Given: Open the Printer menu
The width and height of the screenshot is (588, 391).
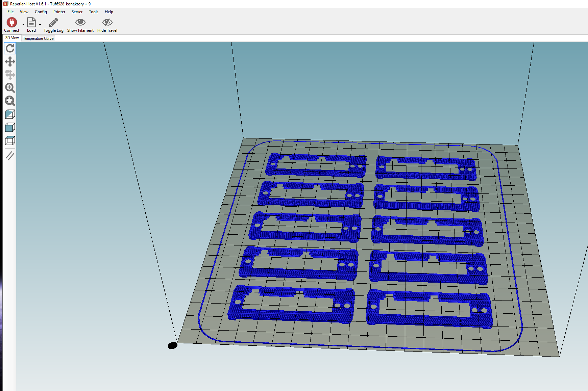Looking at the screenshot, I should [x=59, y=12].
